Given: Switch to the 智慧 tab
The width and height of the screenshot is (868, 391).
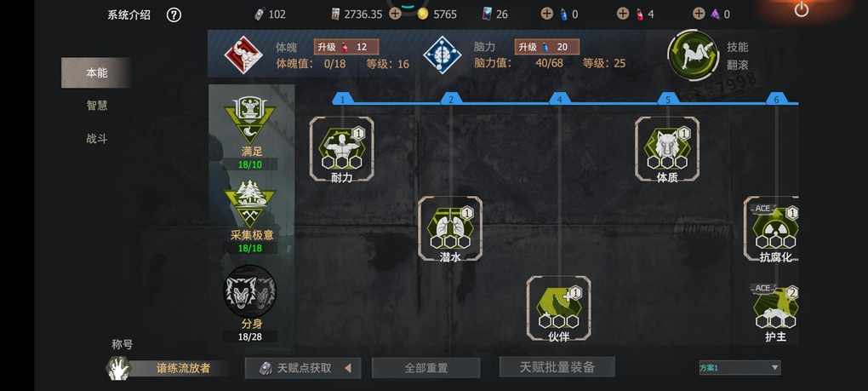Looking at the screenshot, I should coord(96,106).
